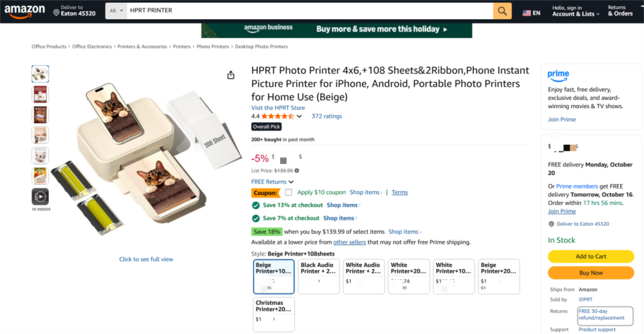Open Office Electronics breadcrumb
This screenshot has height=334, width=644.
click(x=92, y=47)
